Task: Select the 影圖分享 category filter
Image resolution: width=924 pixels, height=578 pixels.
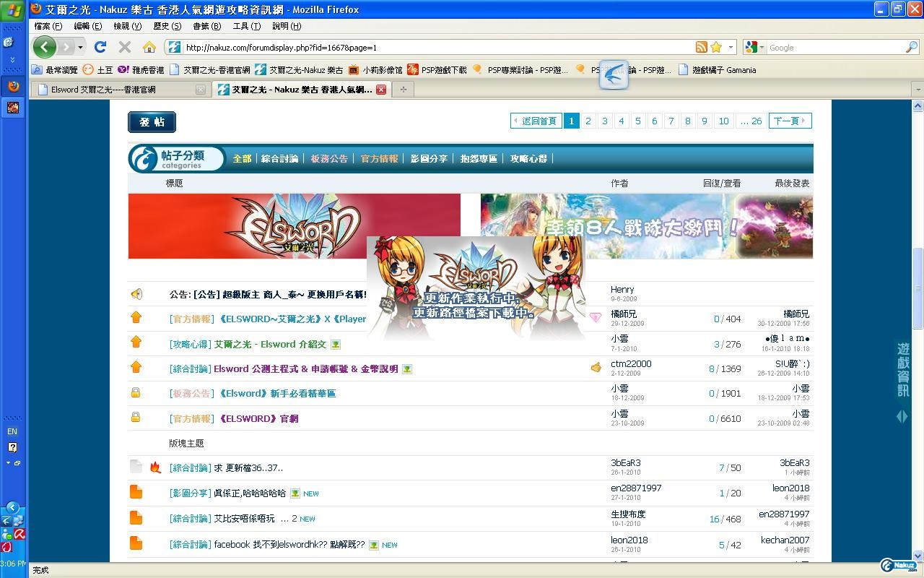Action: (430, 158)
